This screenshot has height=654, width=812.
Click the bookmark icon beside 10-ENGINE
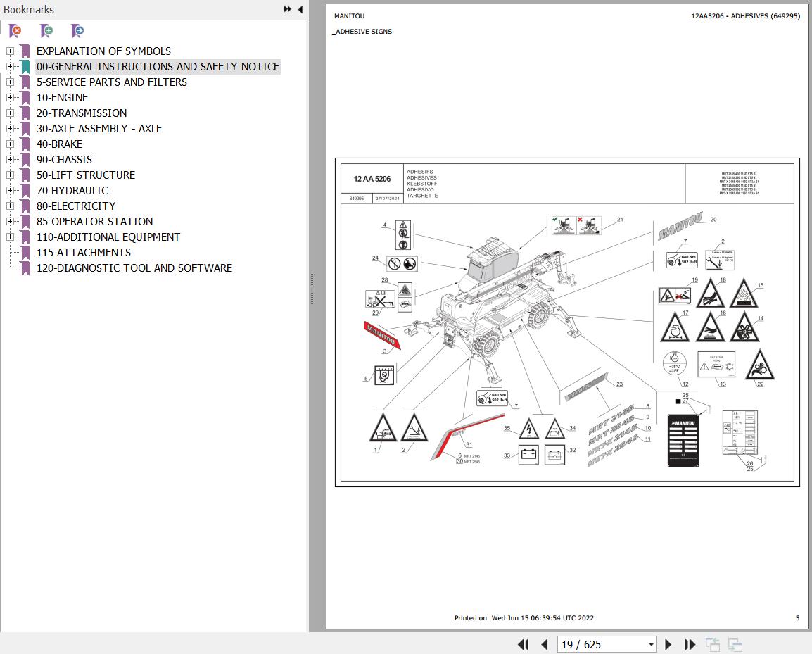[25, 98]
